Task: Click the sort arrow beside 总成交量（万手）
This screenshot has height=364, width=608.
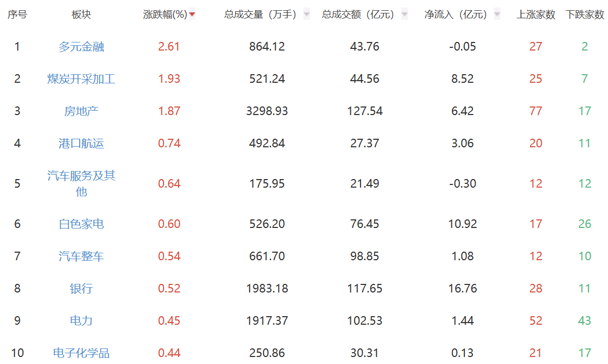Action: [x=307, y=15]
